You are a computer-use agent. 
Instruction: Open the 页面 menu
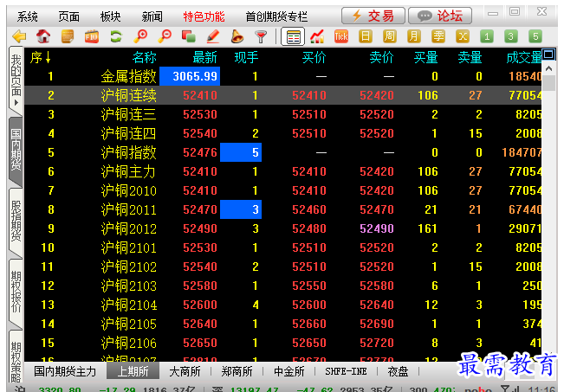click(x=69, y=16)
